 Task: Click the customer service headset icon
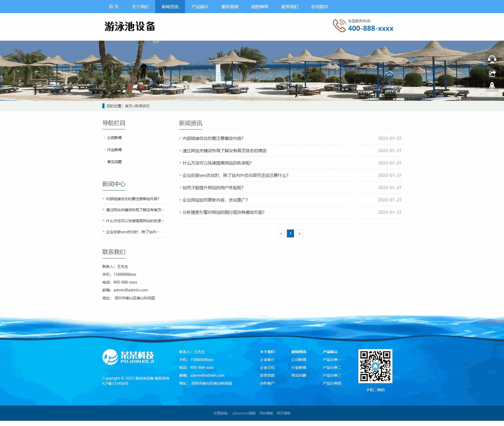(x=492, y=59)
